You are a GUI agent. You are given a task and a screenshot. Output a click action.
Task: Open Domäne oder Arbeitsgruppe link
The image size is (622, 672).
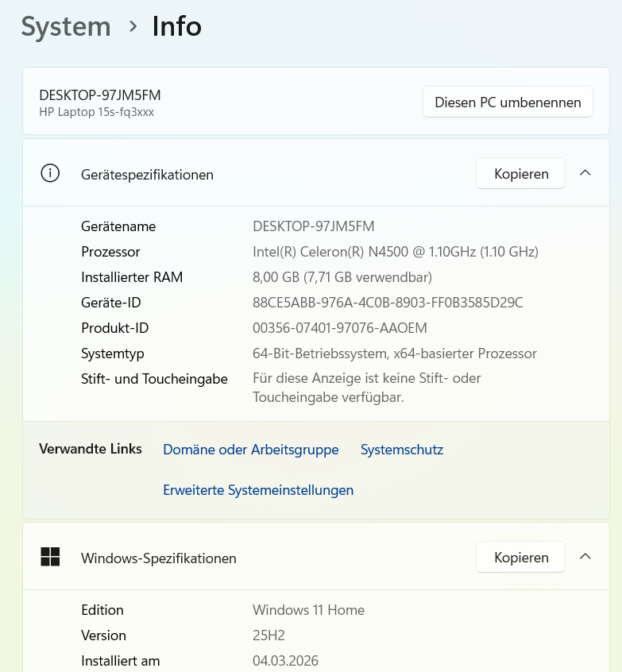(251, 450)
